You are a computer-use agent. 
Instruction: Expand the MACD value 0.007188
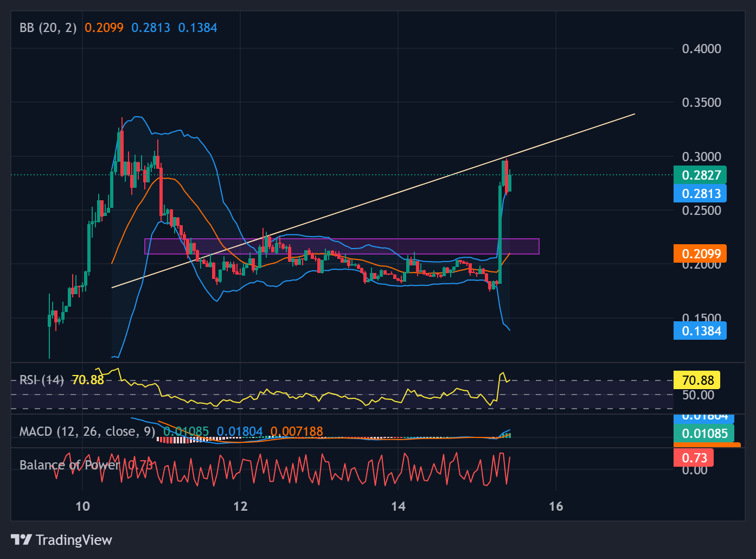click(297, 431)
